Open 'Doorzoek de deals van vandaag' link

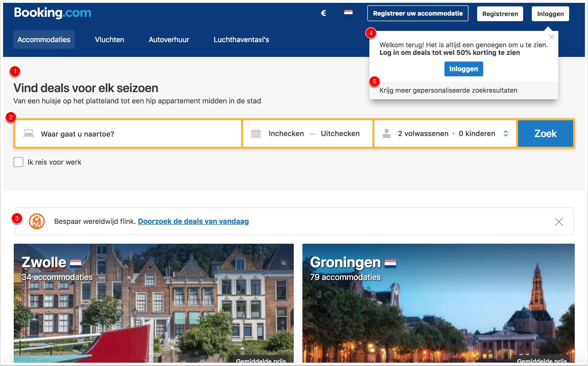pos(193,221)
